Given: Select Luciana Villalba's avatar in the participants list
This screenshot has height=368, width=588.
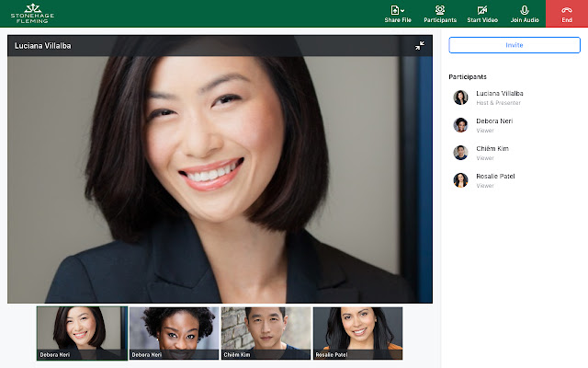Looking at the screenshot, I should coord(460,98).
